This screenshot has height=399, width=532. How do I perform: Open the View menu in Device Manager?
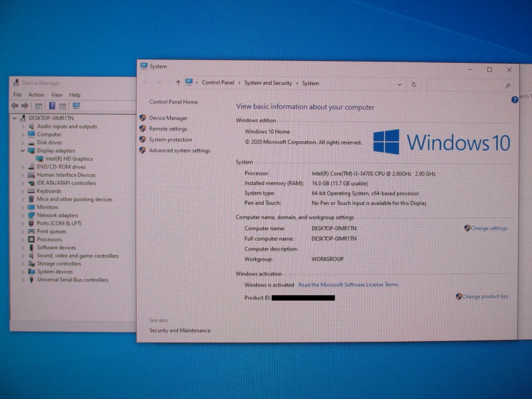click(x=57, y=95)
